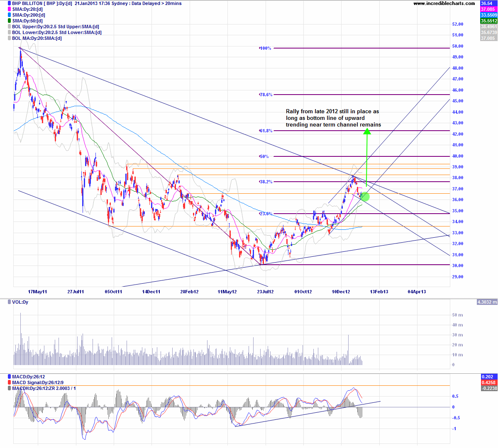Viewport: 498px width, 448px height.
Task: Select the 38.2% Fibonacci level label
Action: (266, 182)
